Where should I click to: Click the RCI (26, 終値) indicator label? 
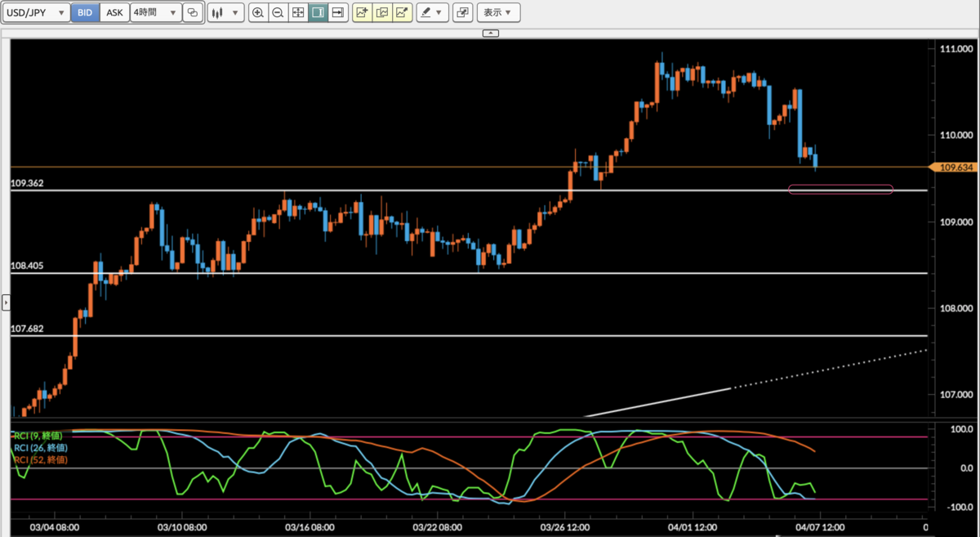(39, 447)
